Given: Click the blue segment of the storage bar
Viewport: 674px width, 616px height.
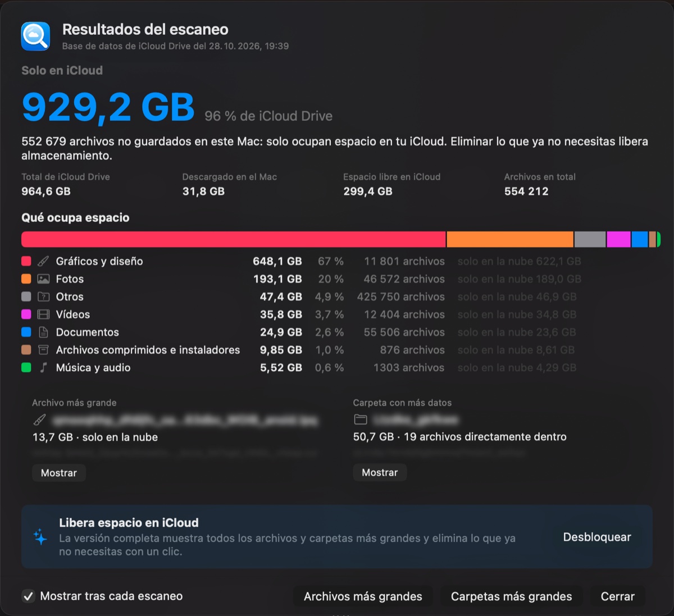Looking at the screenshot, I should click(x=640, y=239).
